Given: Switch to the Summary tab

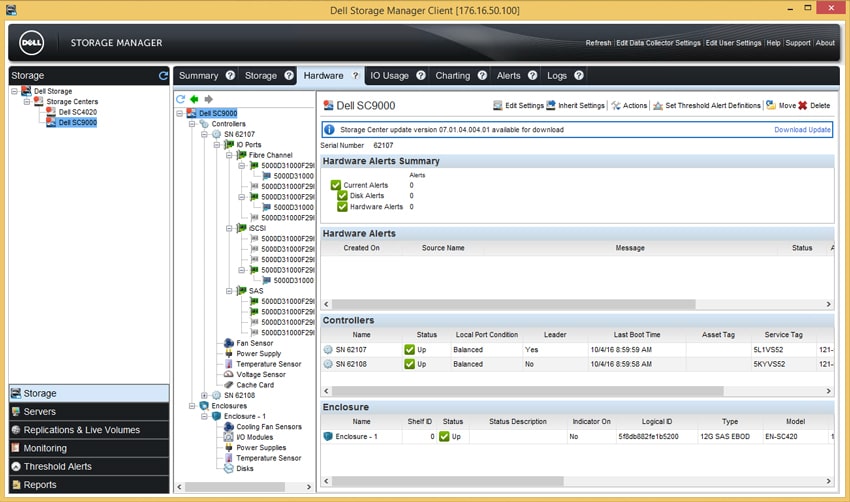Looking at the screenshot, I should [x=198, y=76].
